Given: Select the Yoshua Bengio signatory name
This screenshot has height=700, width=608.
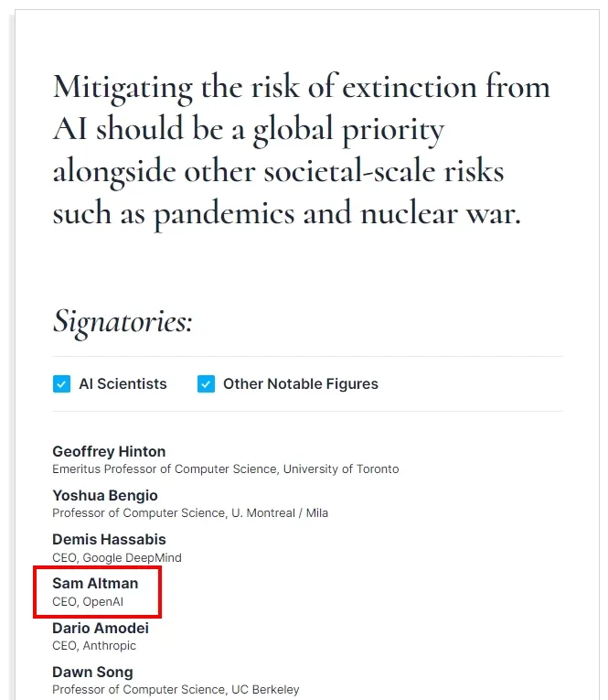Looking at the screenshot, I should click(x=105, y=496).
